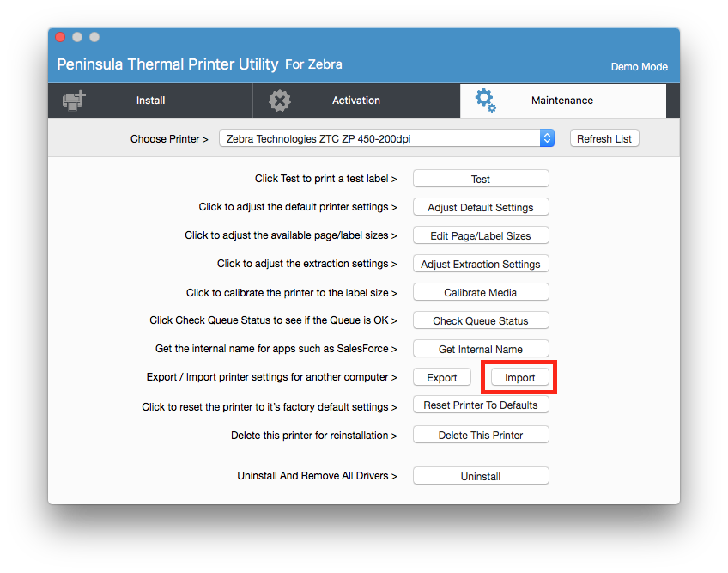The height and width of the screenshot is (573, 728).
Task: Switch to the Activation tab
Action: (x=356, y=101)
